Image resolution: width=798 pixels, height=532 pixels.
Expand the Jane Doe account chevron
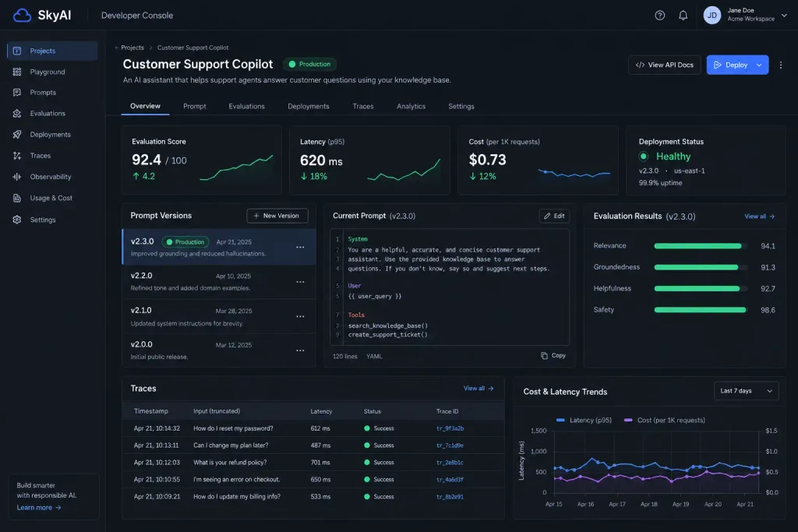click(784, 16)
